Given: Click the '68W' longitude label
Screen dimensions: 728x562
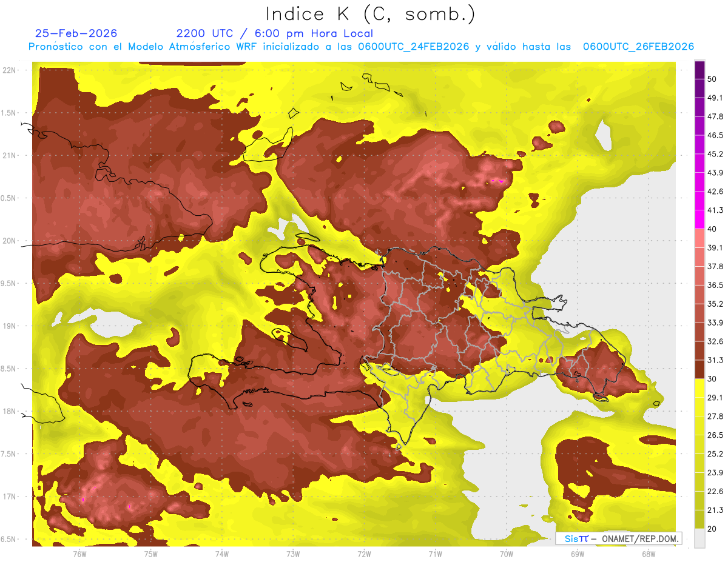Looking at the screenshot, I should [649, 554].
